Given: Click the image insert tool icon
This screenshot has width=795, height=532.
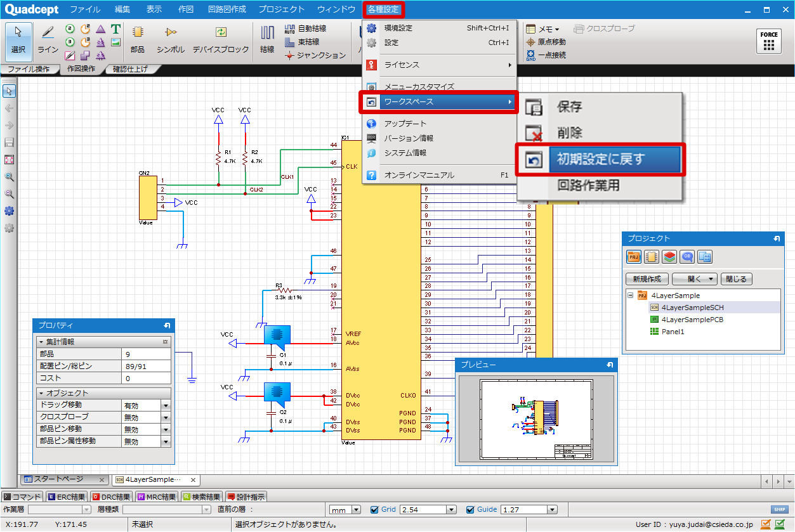Looking at the screenshot, I should coord(115,42).
